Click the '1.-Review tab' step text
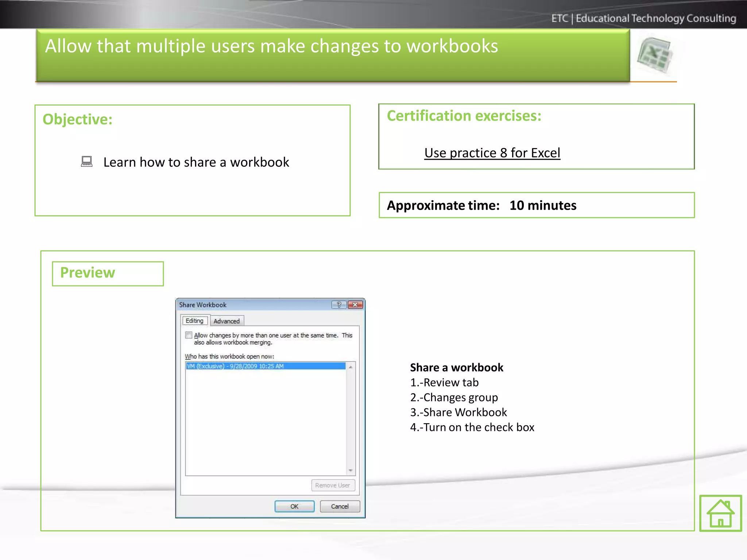The image size is (747, 560). click(x=444, y=382)
